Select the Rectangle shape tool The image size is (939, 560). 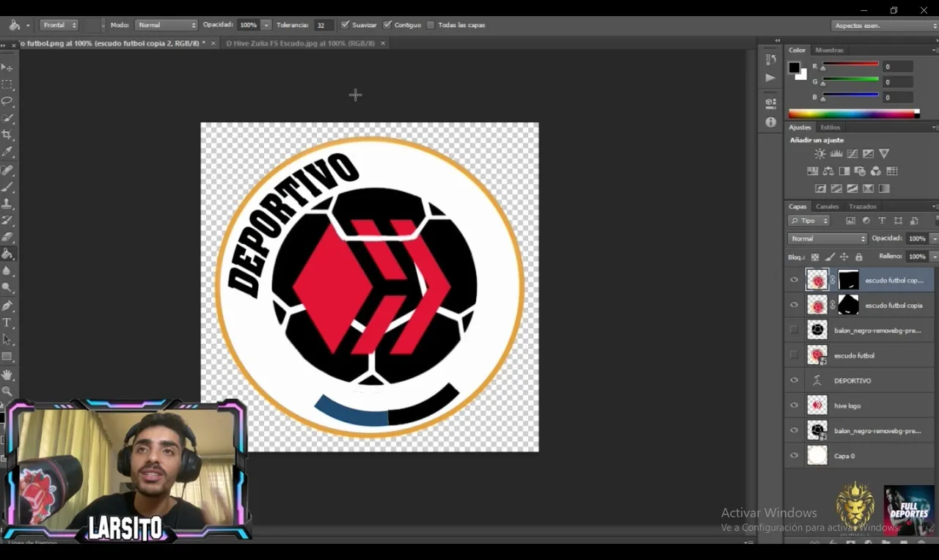coord(7,357)
